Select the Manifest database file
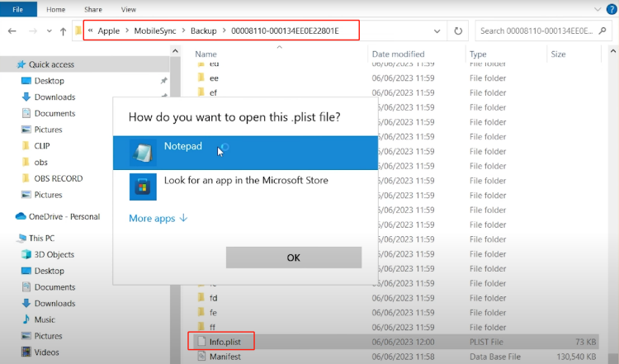 tap(225, 357)
